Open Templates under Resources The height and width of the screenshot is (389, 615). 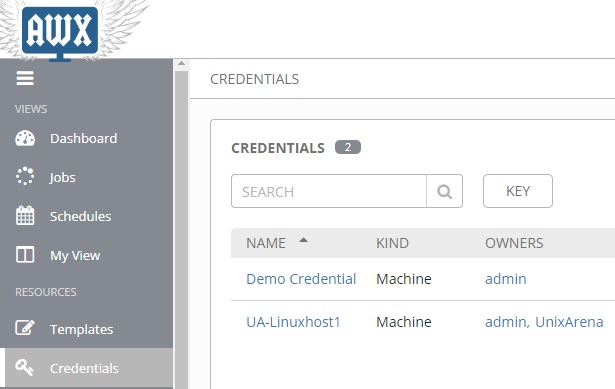click(82, 329)
